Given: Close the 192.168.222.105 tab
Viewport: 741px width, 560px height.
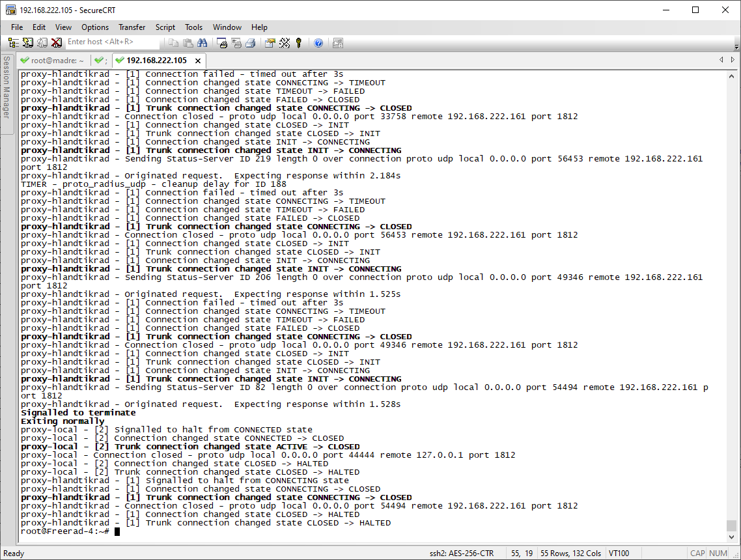Looking at the screenshot, I should (198, 61).
